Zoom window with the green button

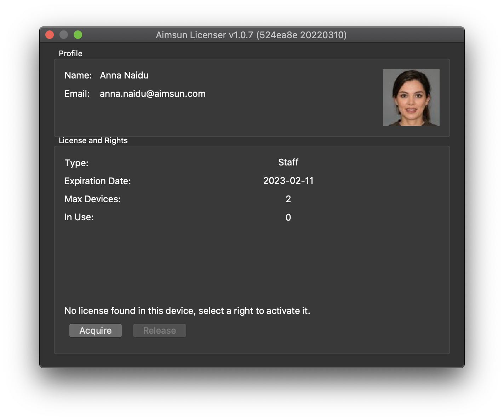[x=78, y=35]
